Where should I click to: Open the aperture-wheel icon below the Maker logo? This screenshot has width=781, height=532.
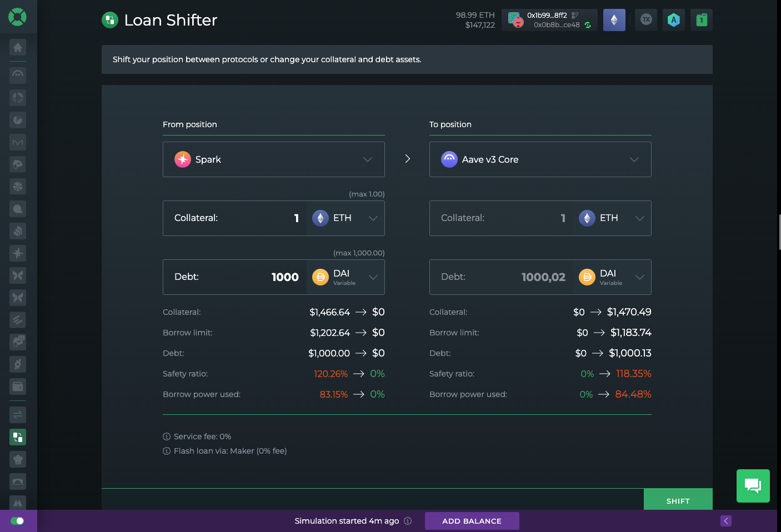coord(18,187)
